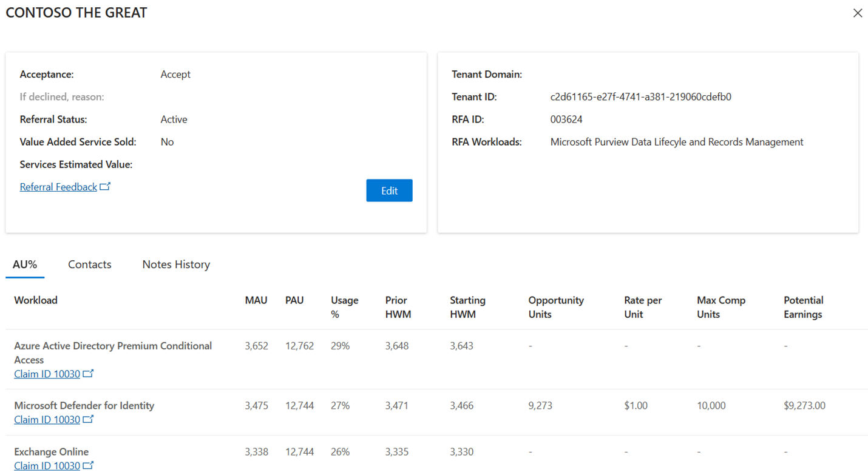The image size is (868, 475).
Task: Click RFA ID value 003624
Action: 566,120
